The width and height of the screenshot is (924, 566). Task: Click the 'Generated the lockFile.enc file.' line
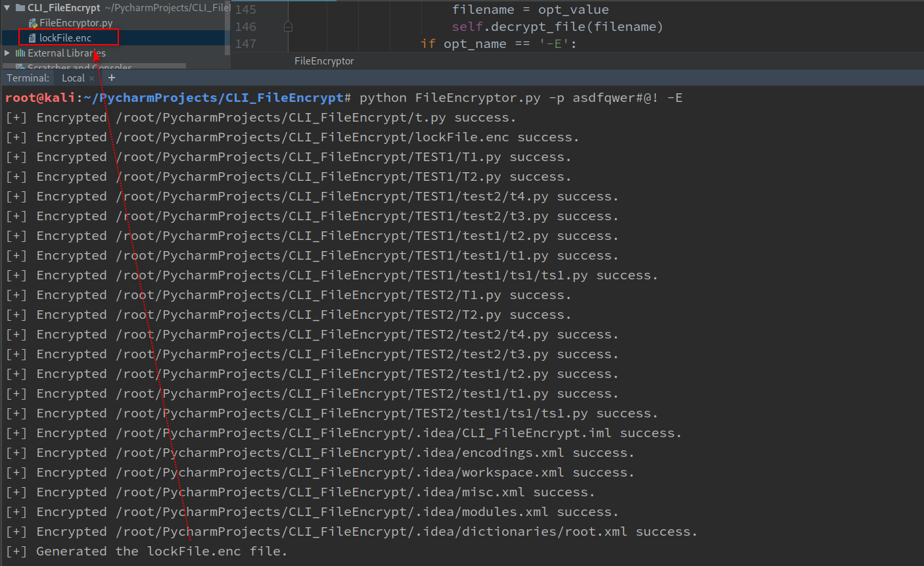coord(147,552)
